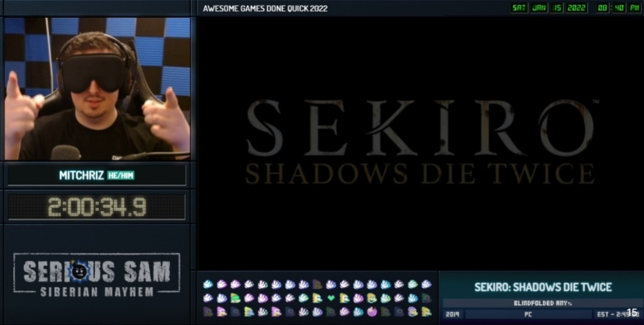Viewport: 644px width, 325px height.
Task: Click the 'Awesome Games Done Quick 2022' header
Action: click(x=265, y=8)
